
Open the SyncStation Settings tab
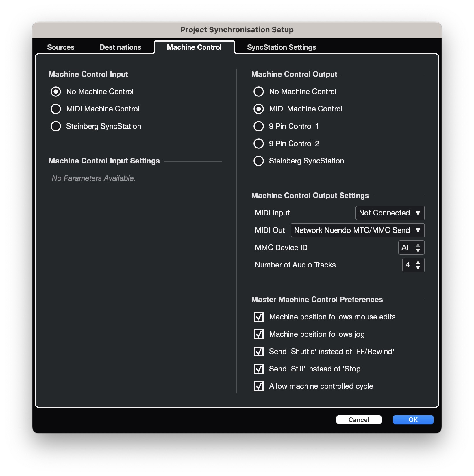click(x=282, y=47)
